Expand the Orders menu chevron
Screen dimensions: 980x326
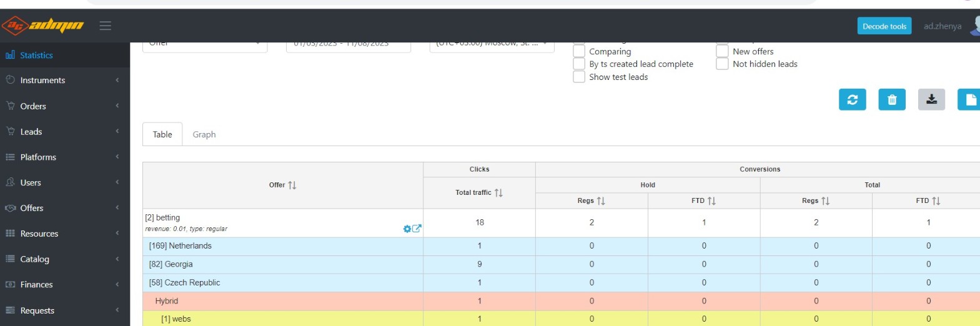117,106
